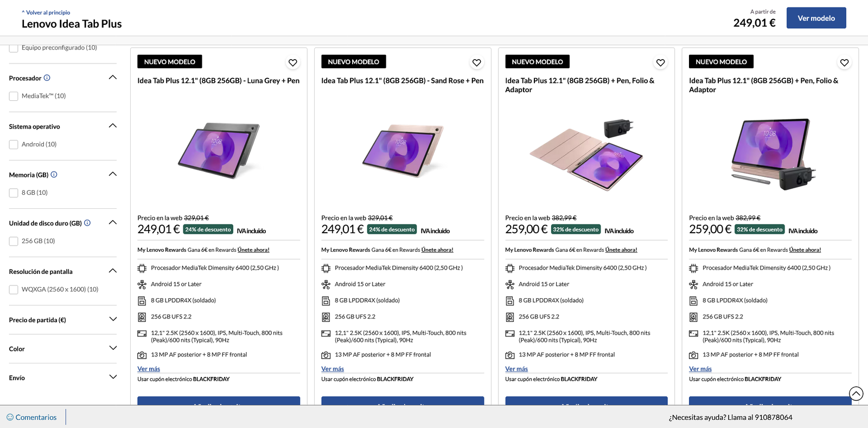Click the Android robot spec icon, first card
Screen dimensions: 868x428
(x=142, y=284)
